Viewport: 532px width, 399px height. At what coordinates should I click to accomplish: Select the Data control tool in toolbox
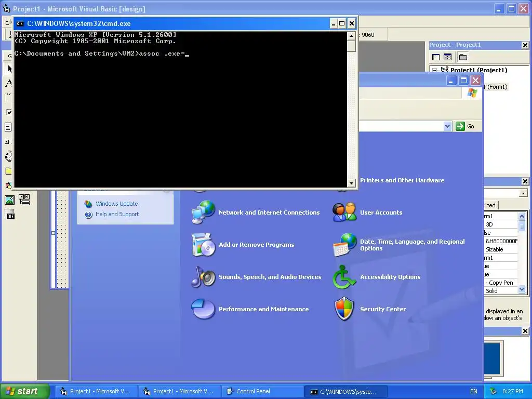(x=24, y=200)
